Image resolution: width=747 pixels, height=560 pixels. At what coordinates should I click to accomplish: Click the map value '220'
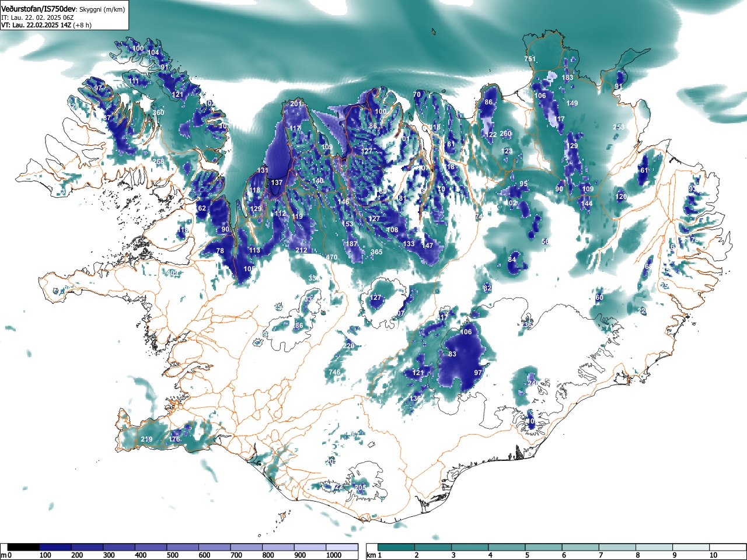[348, 346]
